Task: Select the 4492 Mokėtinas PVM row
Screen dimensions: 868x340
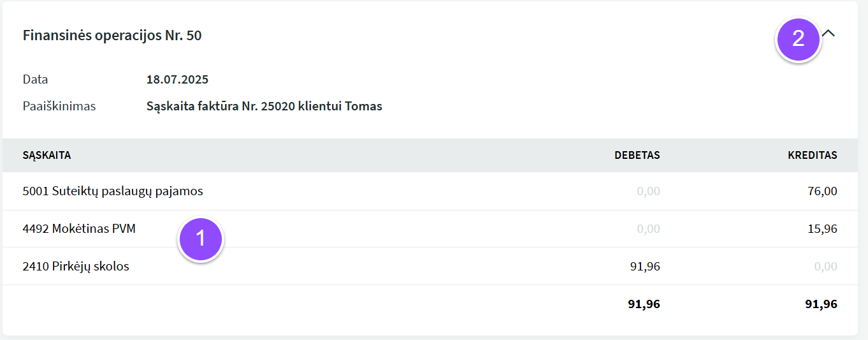Action: pyautogui.click(x=430, y=228)
